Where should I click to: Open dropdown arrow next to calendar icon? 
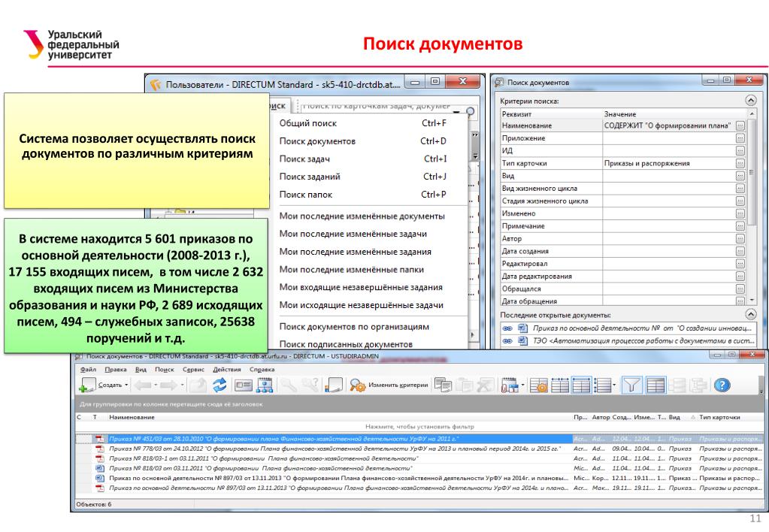click(522, 385)
